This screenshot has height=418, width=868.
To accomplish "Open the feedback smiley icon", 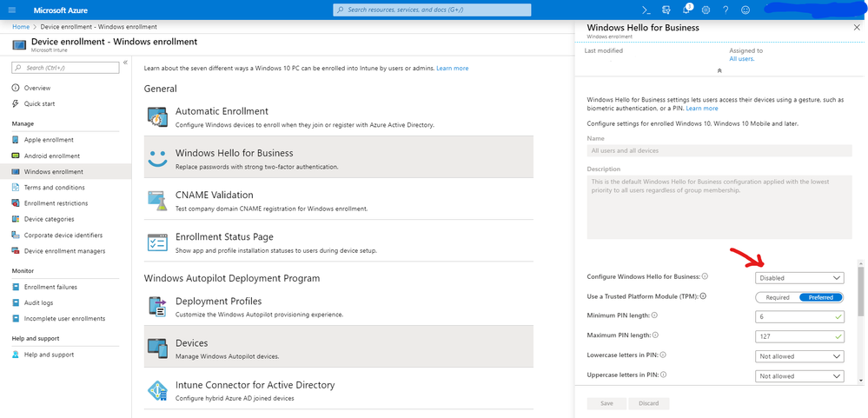I will tap(745, 10).
